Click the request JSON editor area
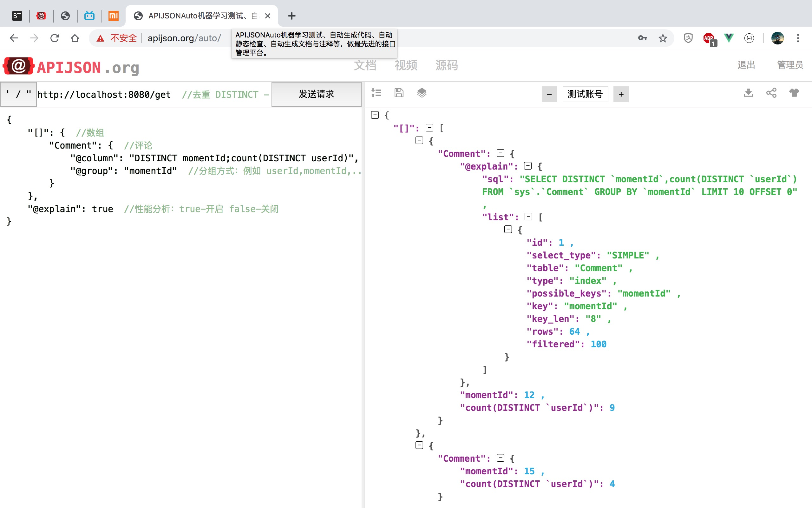The height and width of the screenshot is (508, 812). (180, 307)
